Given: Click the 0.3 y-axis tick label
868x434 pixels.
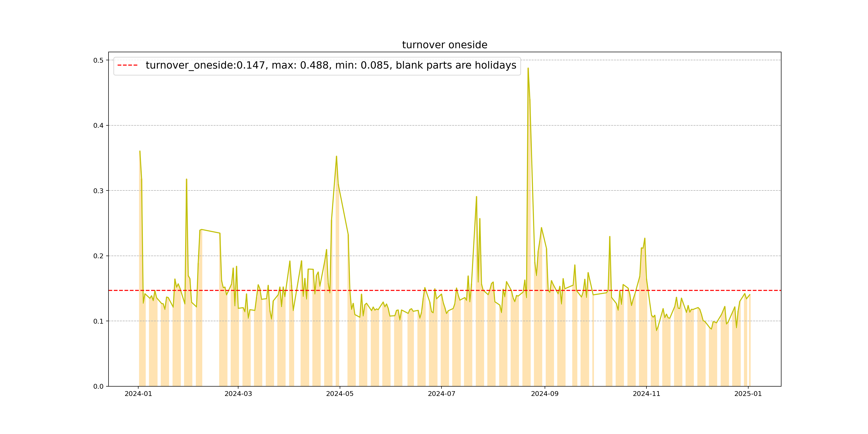Looking at the screenshot, I should point(98,191).
